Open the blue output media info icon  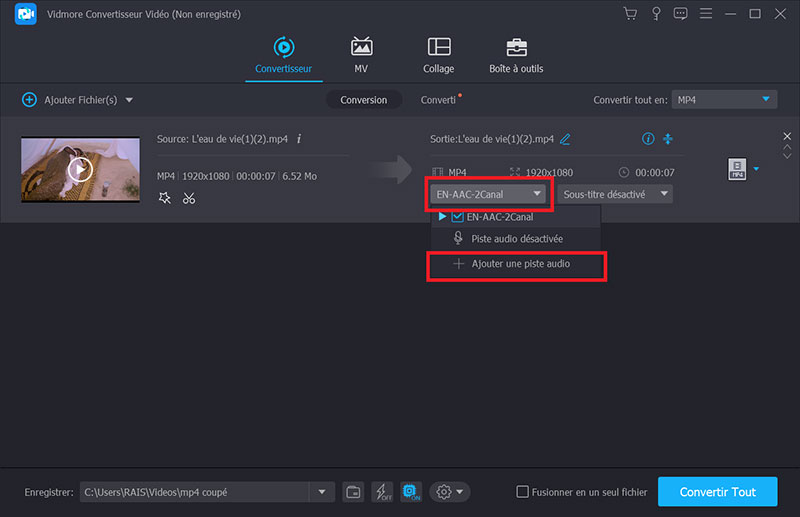[x=648, y=139]
